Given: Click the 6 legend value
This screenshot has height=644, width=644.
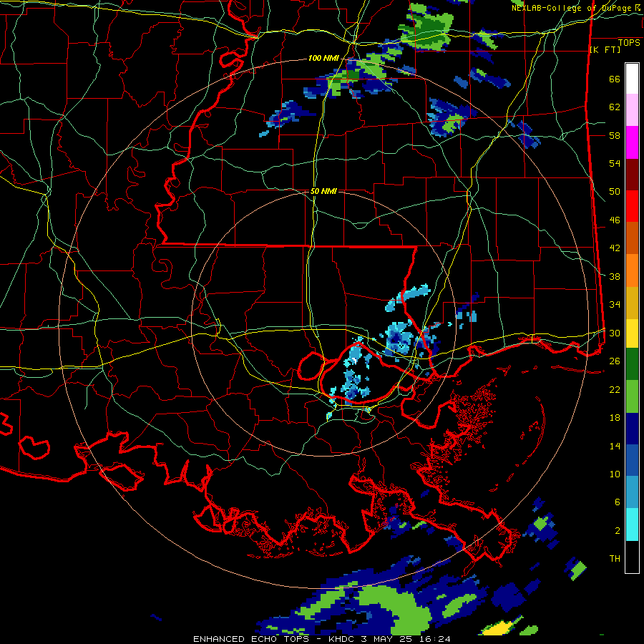Looking at the screenshot, I should pyautogui.click(x=618, y=502).
